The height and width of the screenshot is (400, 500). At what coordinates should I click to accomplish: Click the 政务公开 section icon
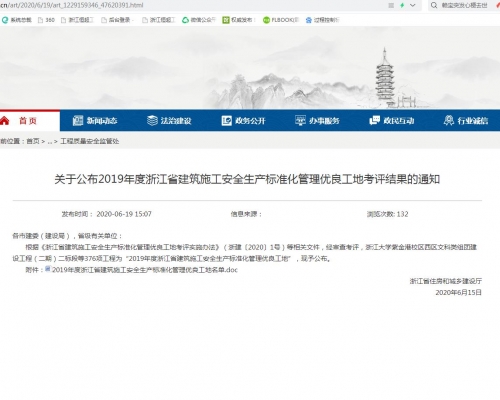227,121
